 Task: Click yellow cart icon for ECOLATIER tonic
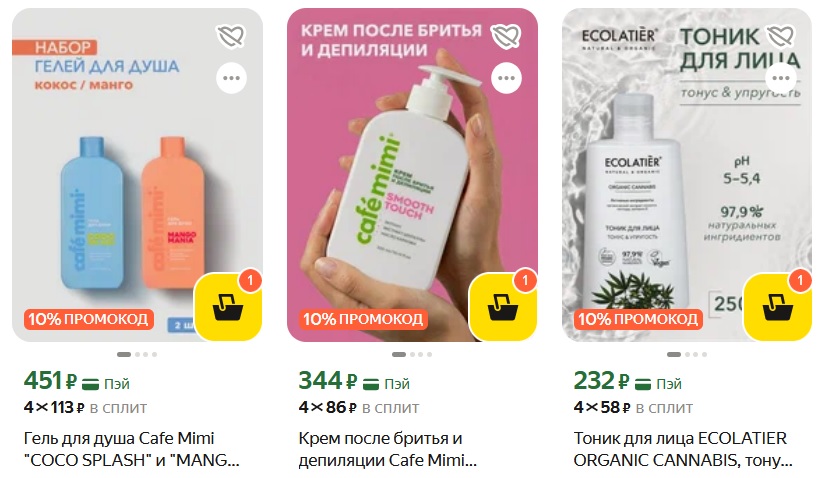[778, 307]
